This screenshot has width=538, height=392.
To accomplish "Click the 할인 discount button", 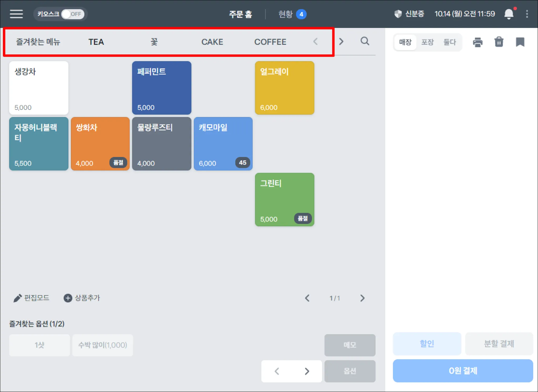I will click(427, 343).
